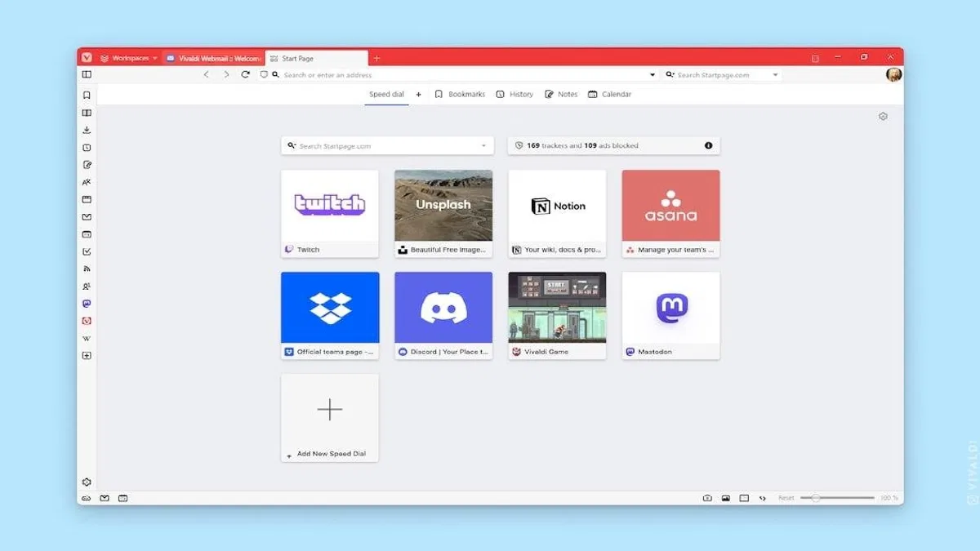980x551 pixels.
Task: Select the Speed dial tab
Action: pos(386,95)
